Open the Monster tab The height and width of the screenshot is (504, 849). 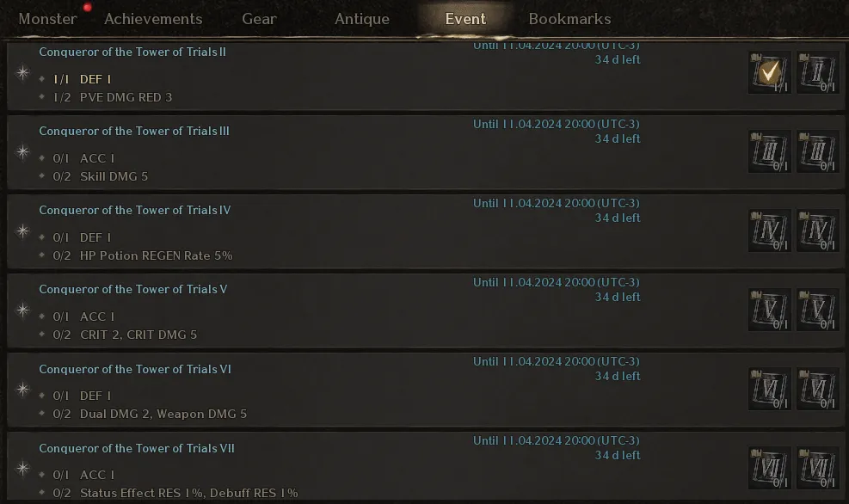pos(47,19)
